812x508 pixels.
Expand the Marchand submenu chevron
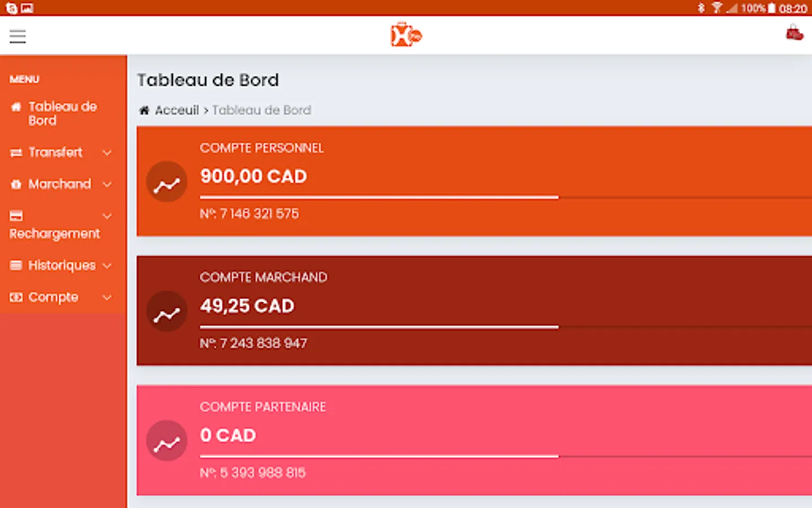(x=107, y=185)
